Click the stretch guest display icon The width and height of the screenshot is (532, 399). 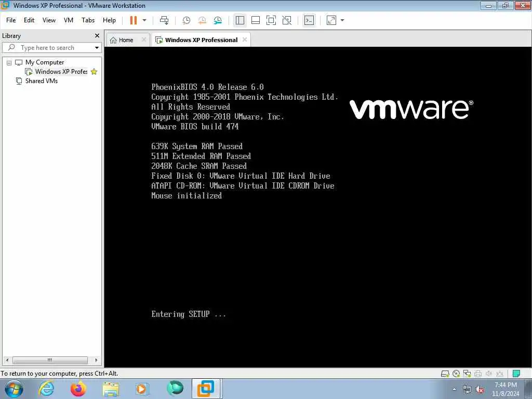(331, 20)
